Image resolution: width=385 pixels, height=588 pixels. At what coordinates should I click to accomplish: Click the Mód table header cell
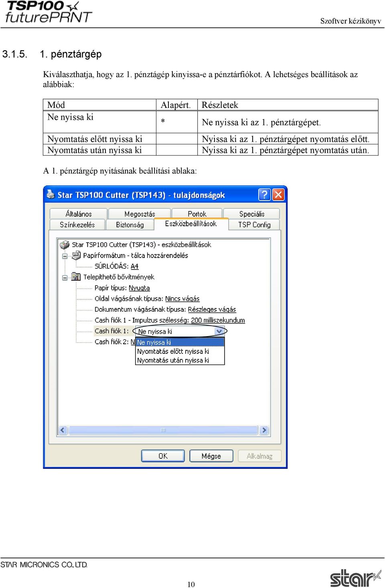99,105
